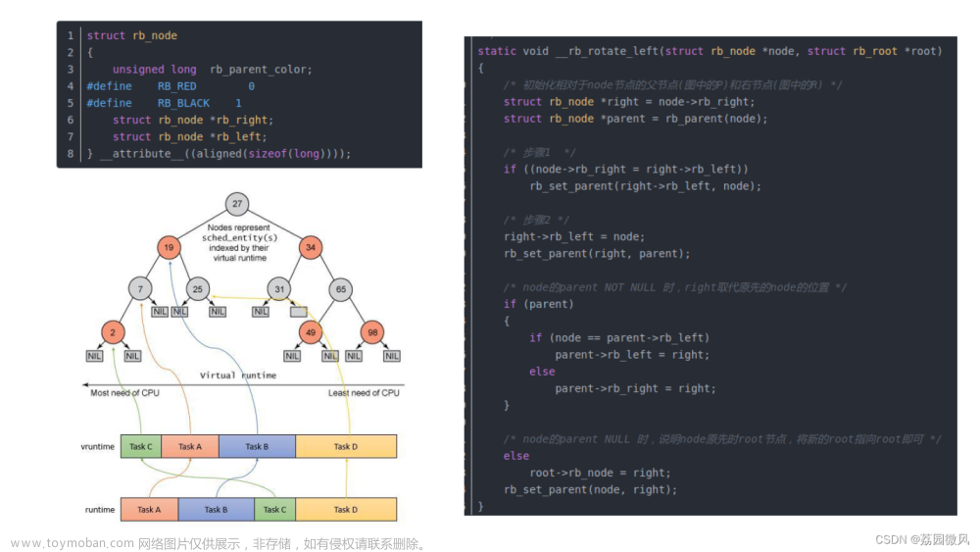Click Task B in vruntime bar
Screen dimensions: 980x552
(x=257, y=446)
